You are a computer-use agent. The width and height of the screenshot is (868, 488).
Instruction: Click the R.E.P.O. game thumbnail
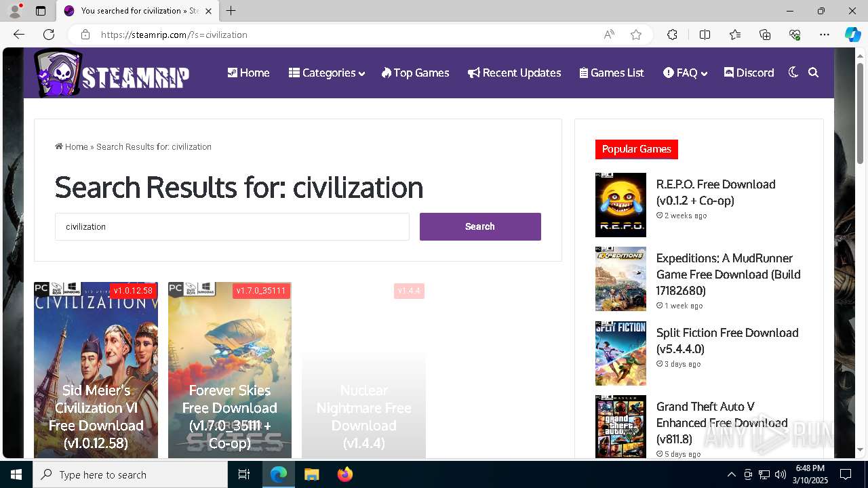pyautogui.click(x=620, y=205)
